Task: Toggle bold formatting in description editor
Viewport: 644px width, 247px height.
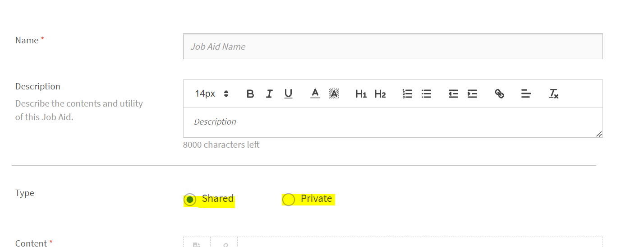Action: coord(250,94)
